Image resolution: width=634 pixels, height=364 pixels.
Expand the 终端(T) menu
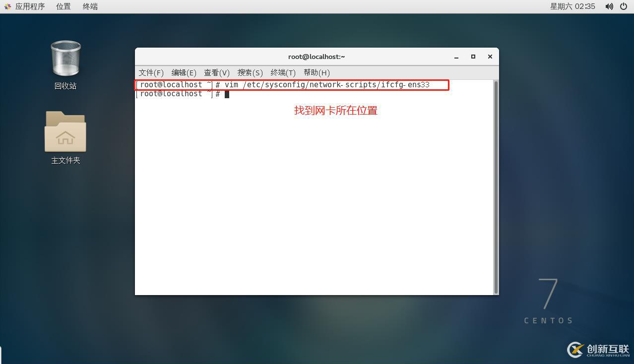(x=283, y=72)
